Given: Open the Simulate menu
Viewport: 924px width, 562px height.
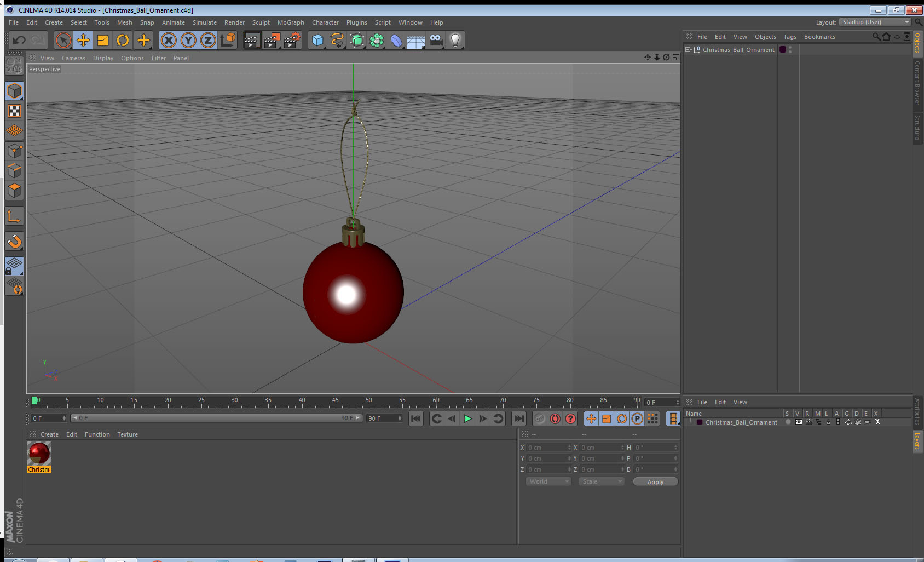Looking at the screenshot, I should pos(205,22).
